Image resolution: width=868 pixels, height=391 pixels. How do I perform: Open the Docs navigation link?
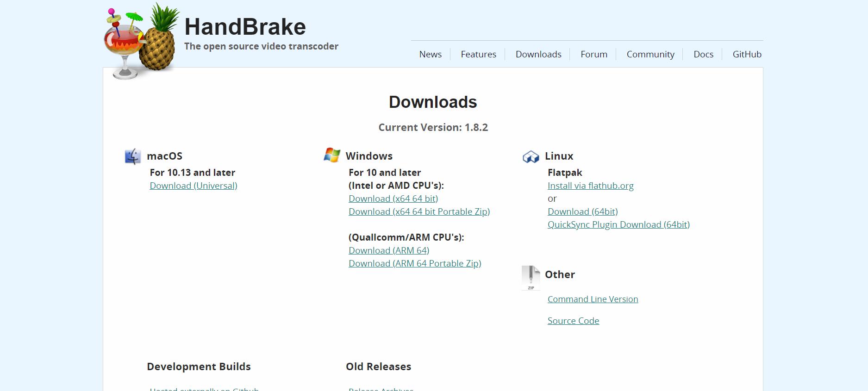[703, 54]
